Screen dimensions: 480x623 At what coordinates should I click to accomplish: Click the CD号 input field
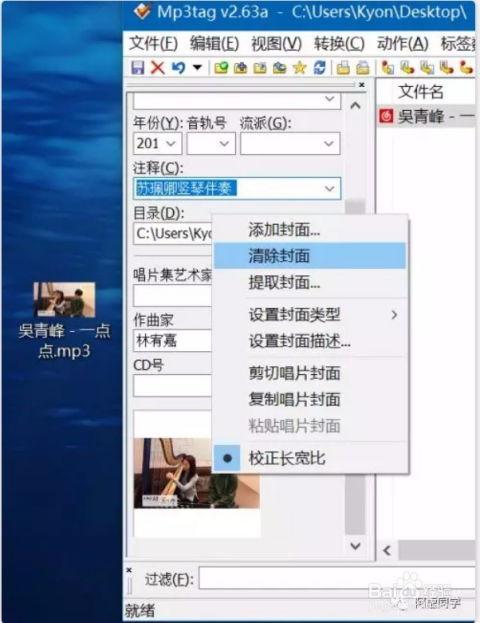pyautogui.click(x=173, y=386)
